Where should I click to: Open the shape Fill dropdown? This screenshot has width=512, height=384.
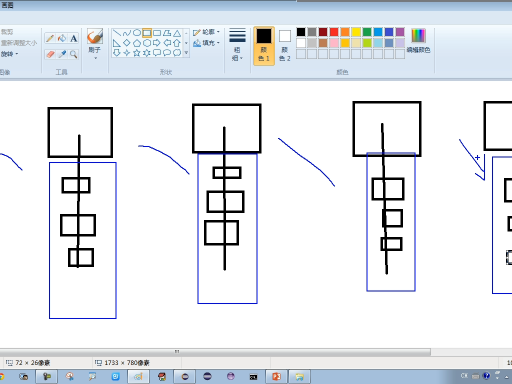206,43
